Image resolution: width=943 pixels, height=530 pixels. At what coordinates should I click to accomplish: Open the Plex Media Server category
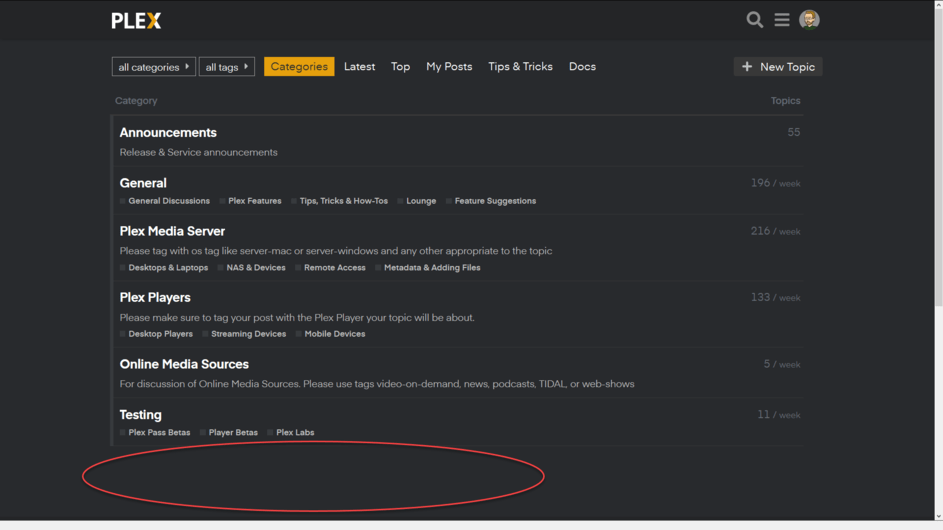(172, 231)
